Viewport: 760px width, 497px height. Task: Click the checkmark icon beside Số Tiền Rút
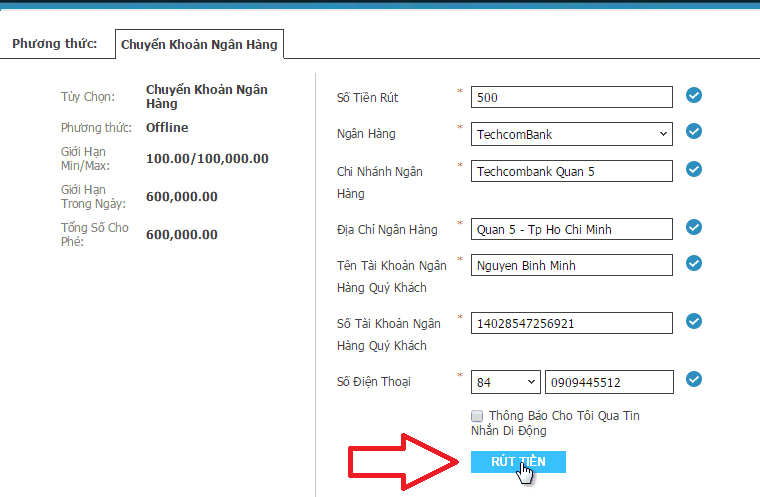(x=694, y=95)
